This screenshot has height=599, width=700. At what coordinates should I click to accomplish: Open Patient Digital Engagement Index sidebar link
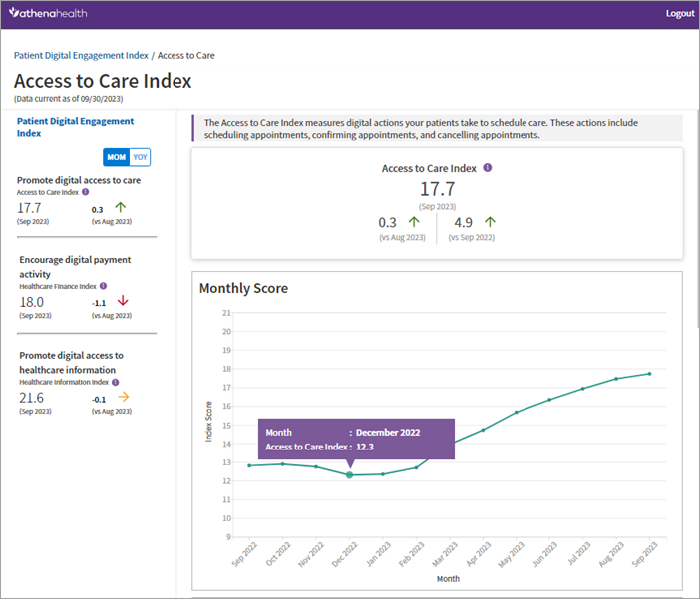coord(75,127)
